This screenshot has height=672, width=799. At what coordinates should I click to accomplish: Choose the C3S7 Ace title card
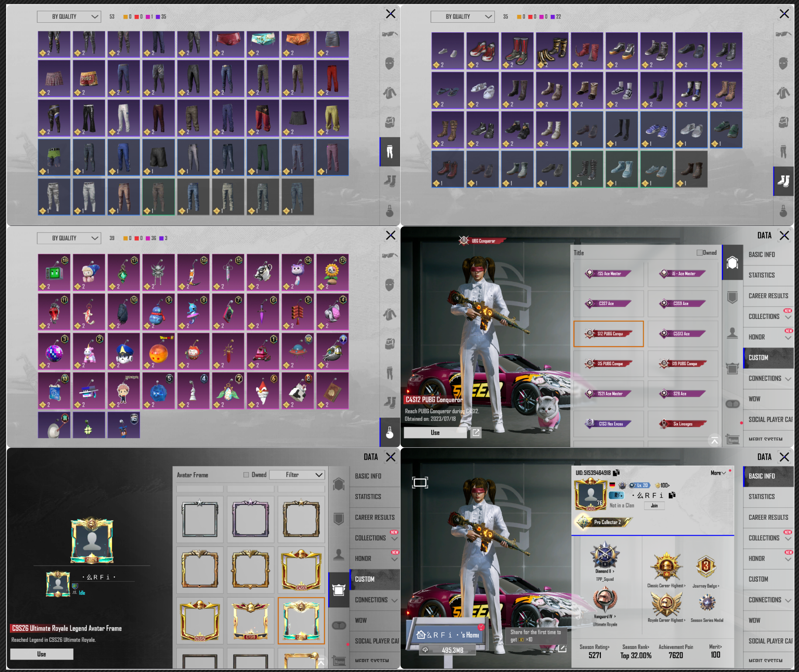coord(608,303)
